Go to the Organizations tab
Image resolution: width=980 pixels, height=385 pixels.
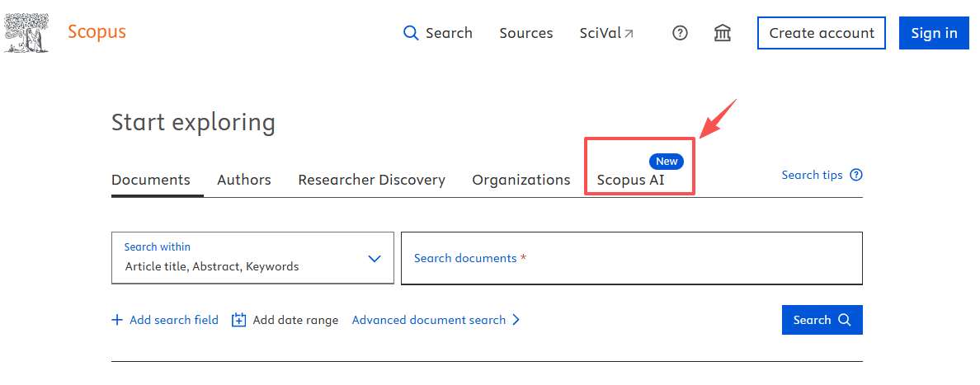tap(521, 180)
